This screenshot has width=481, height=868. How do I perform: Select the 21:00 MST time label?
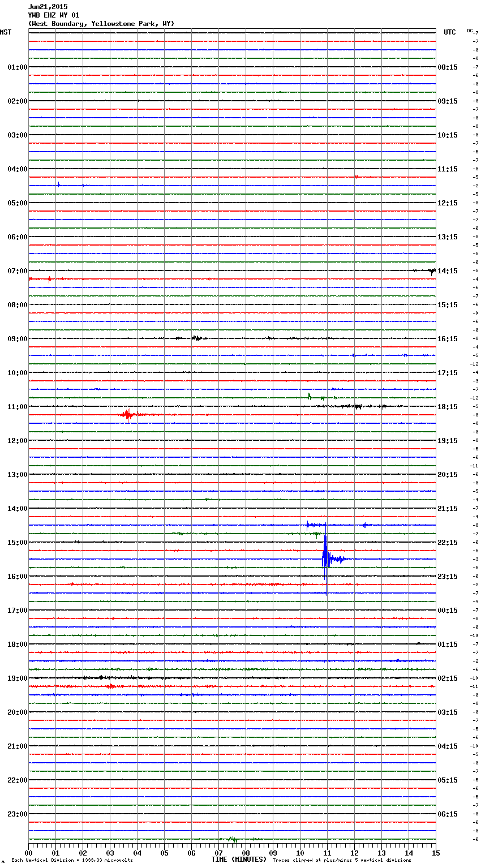(18, 746)
